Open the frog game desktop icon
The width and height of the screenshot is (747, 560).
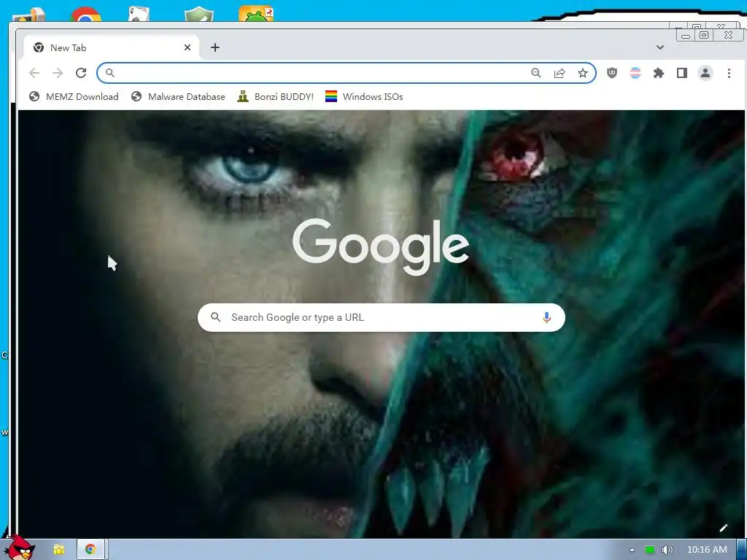[256, 14]
